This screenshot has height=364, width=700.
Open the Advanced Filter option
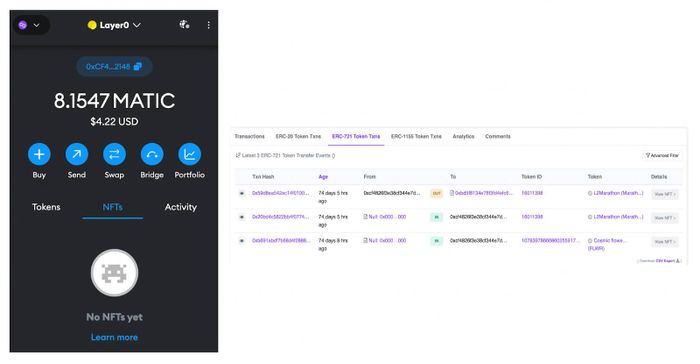coord(662,155)
